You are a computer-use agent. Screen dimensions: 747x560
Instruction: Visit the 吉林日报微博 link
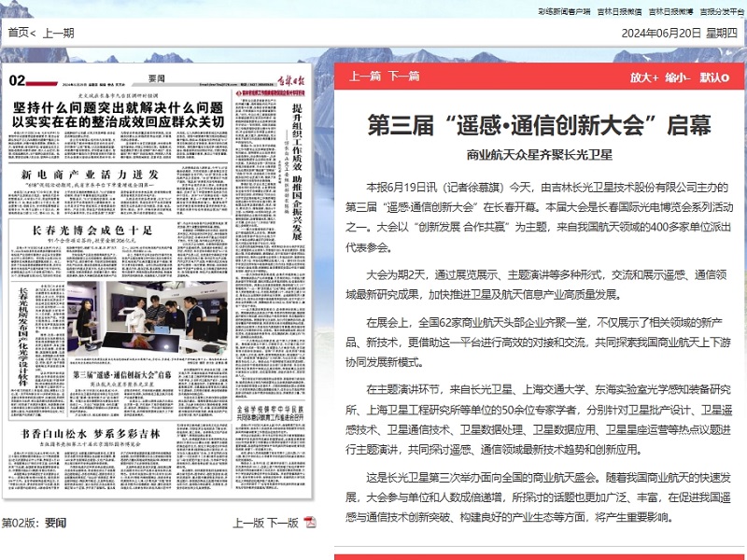tap(670, 11)
